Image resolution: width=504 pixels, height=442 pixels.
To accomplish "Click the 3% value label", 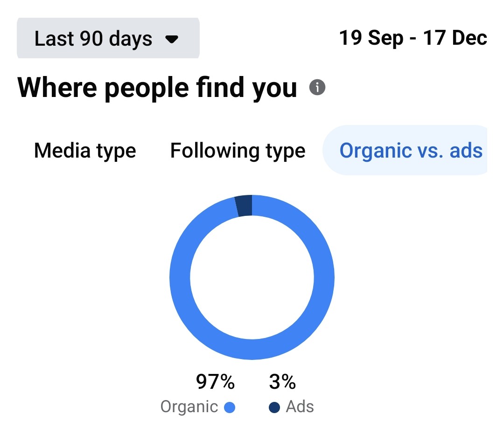I will pos(282,382).
